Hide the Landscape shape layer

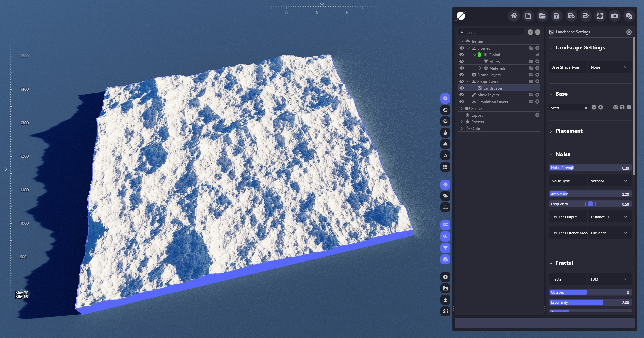click(x=462, y=88)
